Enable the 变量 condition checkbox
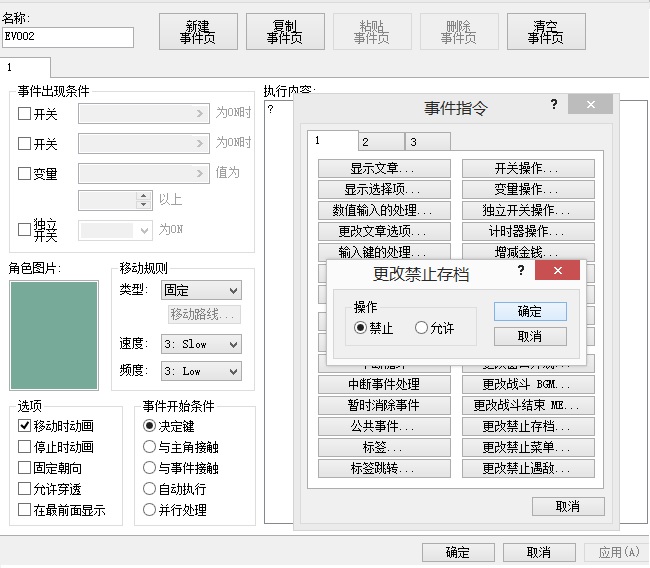 pyautogui.click(x=24, y=173)
